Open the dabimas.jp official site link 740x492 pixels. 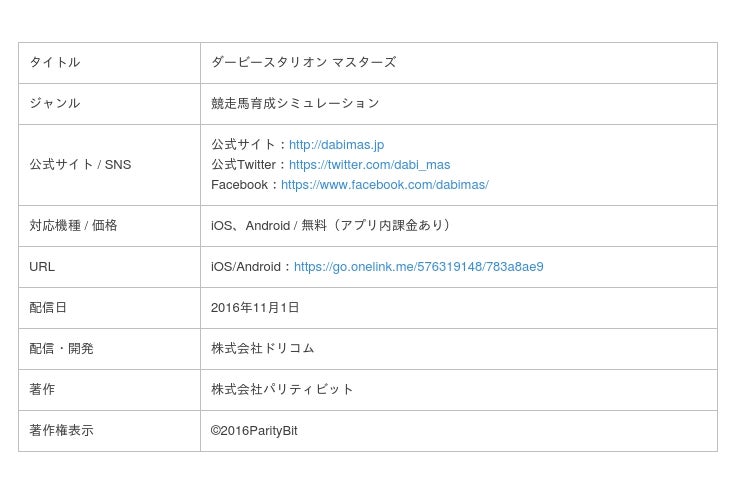point(336,145)
